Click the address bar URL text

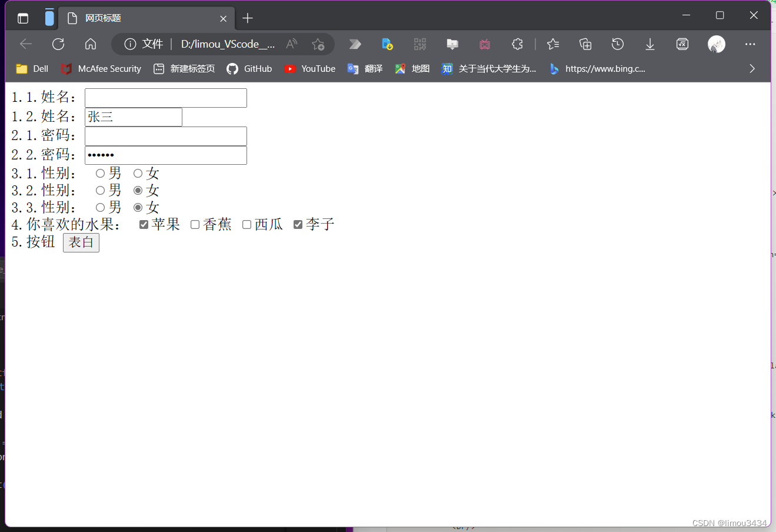point(228,44)
